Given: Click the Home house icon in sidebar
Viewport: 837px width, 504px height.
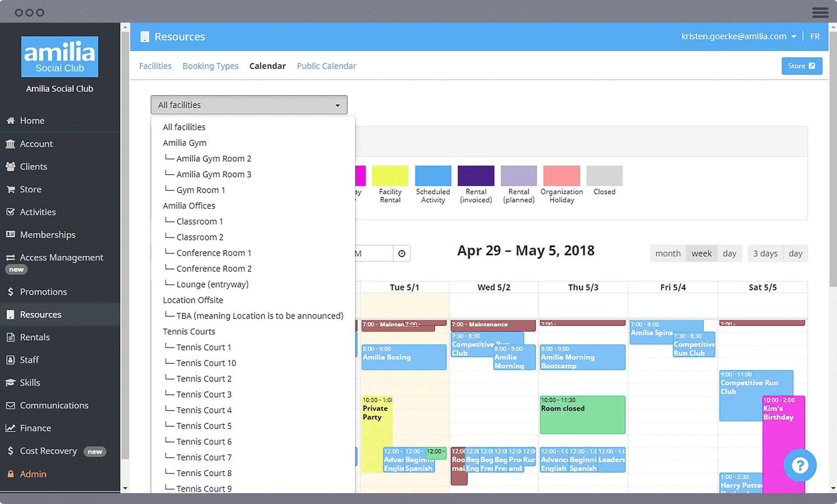Looking at the screenshot, I should pyautogui.click(x=10, y=121).
